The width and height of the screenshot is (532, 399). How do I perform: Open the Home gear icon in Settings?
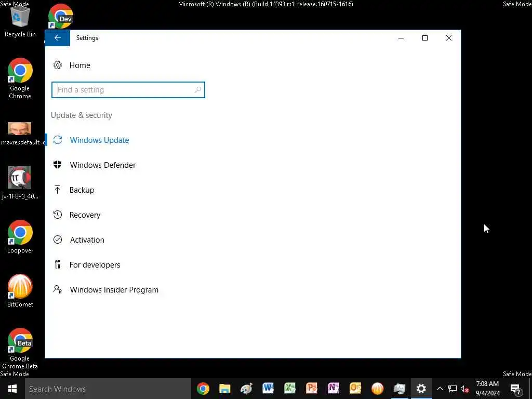(x=58, y=65)
